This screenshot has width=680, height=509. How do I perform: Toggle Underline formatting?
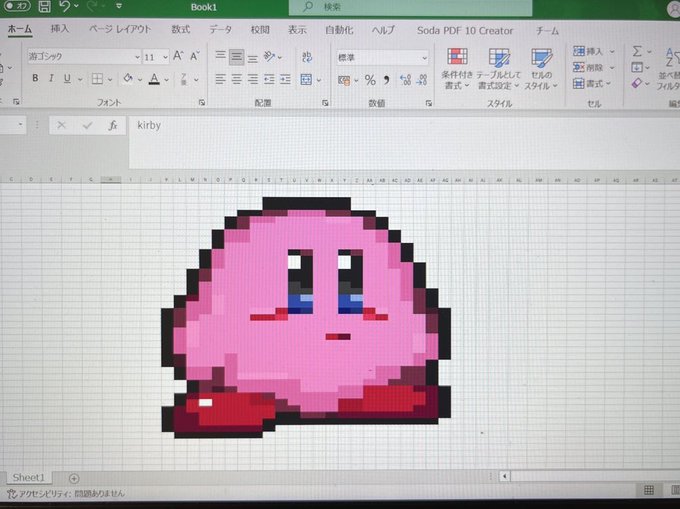tap(67, 78)
